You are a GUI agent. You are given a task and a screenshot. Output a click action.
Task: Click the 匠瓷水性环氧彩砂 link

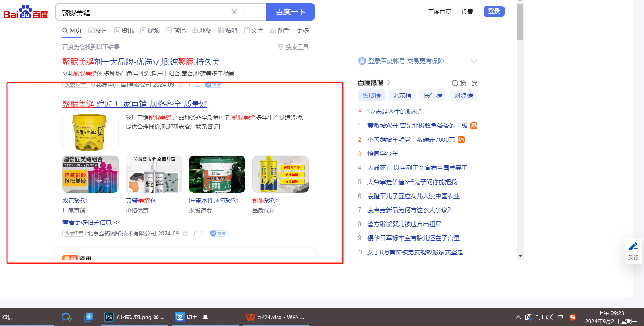214,200
